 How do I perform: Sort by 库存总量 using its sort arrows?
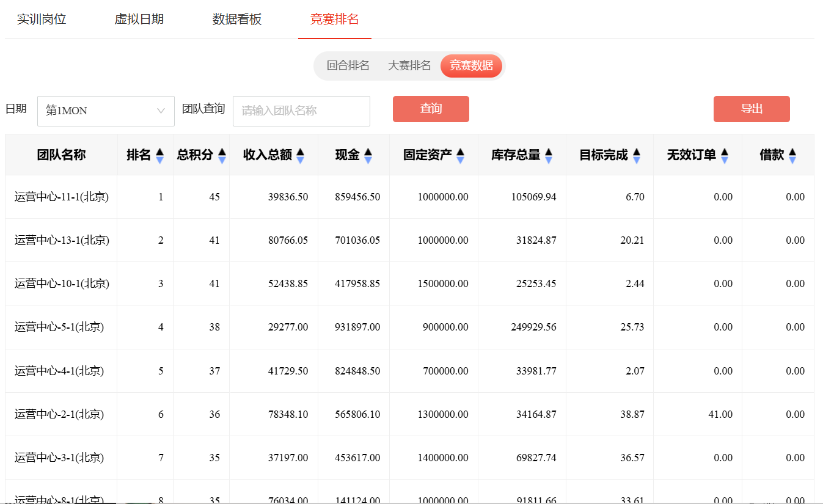point(549,156)
